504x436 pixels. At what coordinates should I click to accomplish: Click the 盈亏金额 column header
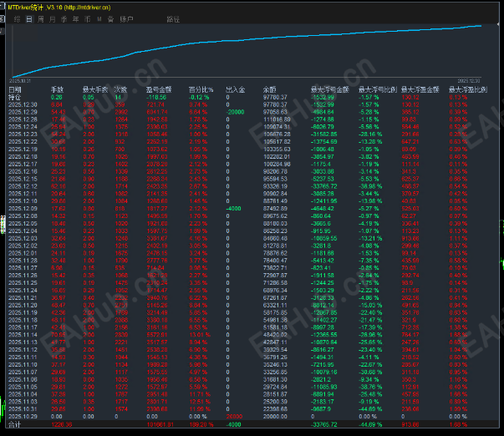(x=159, y=89)
